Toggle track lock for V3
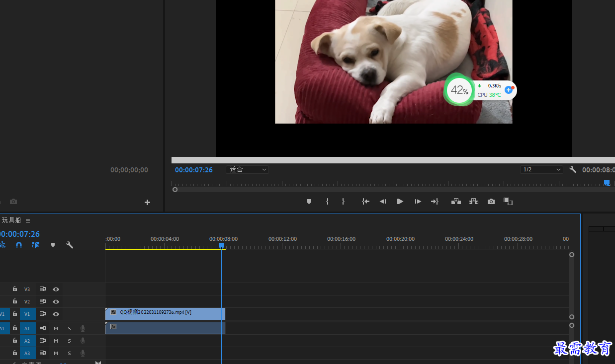Image resolution: width=615 pixels, height=364 pixels. (15, 289)
